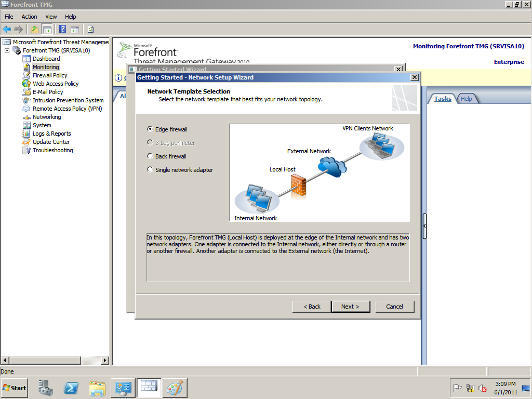Image resolution: width=532 pixels, height=399 pixels.
Task: Open Paint from the taskbar
Action: point(175,388)
